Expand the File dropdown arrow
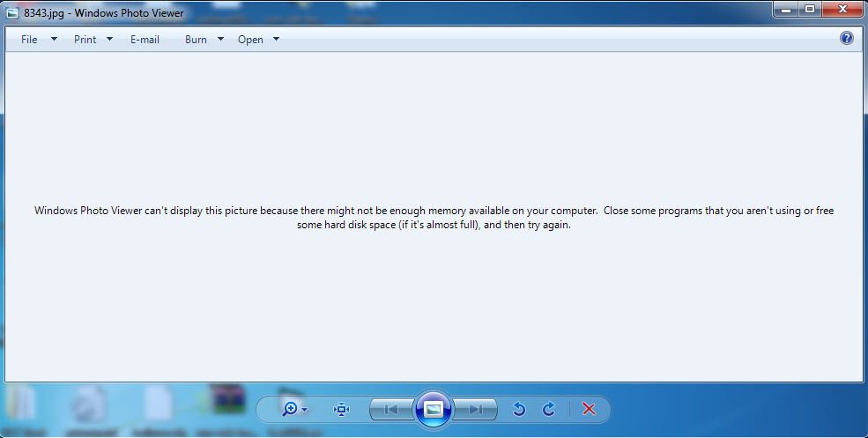868x438 pixels. 54,39
